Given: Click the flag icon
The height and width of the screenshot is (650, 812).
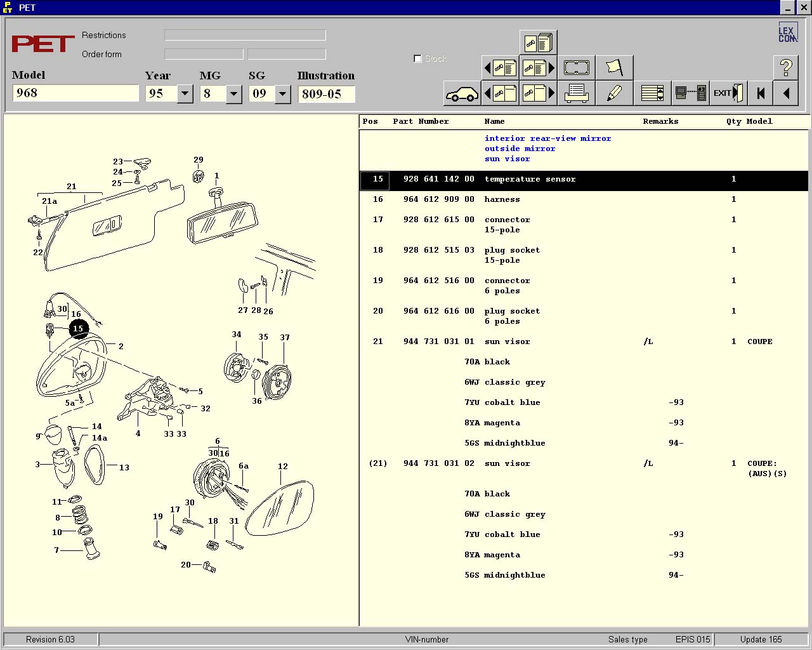Looking at the screenshot, I should click(x=614, y=68).
